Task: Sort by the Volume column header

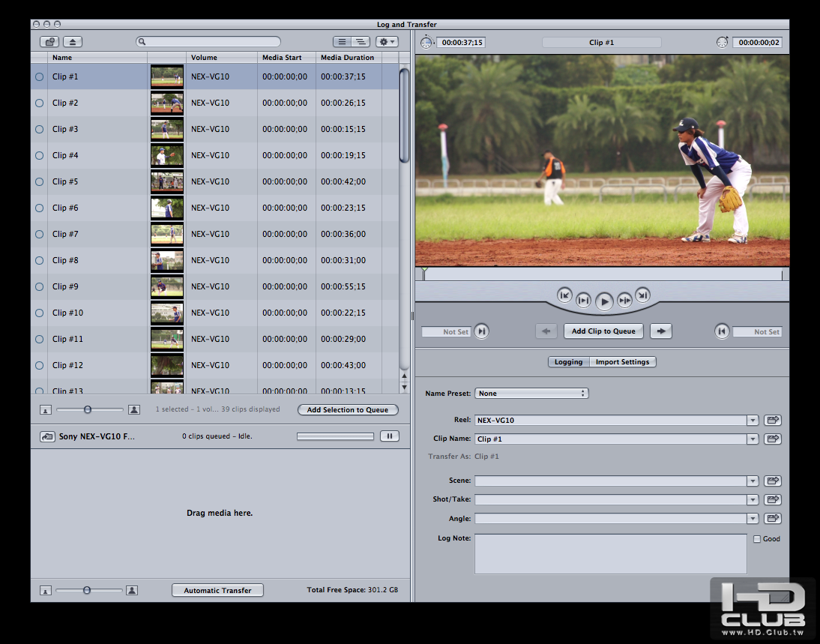Action: [x=222, y=58]
